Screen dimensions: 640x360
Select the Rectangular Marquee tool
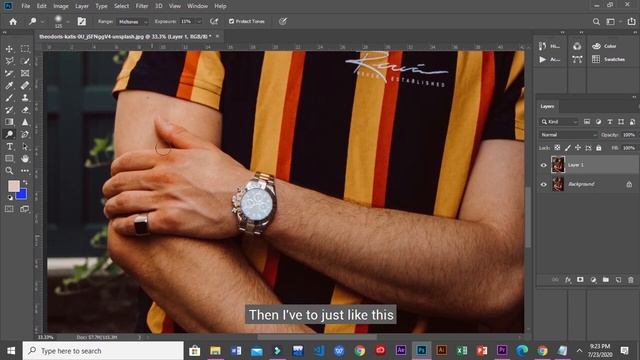point(25,49)
